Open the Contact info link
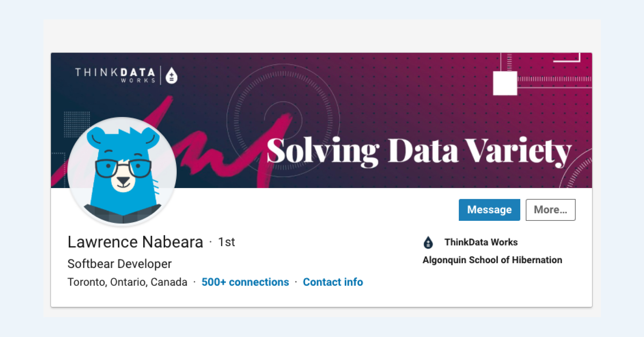This screenshot has height=337, width=644. point(333,282)
